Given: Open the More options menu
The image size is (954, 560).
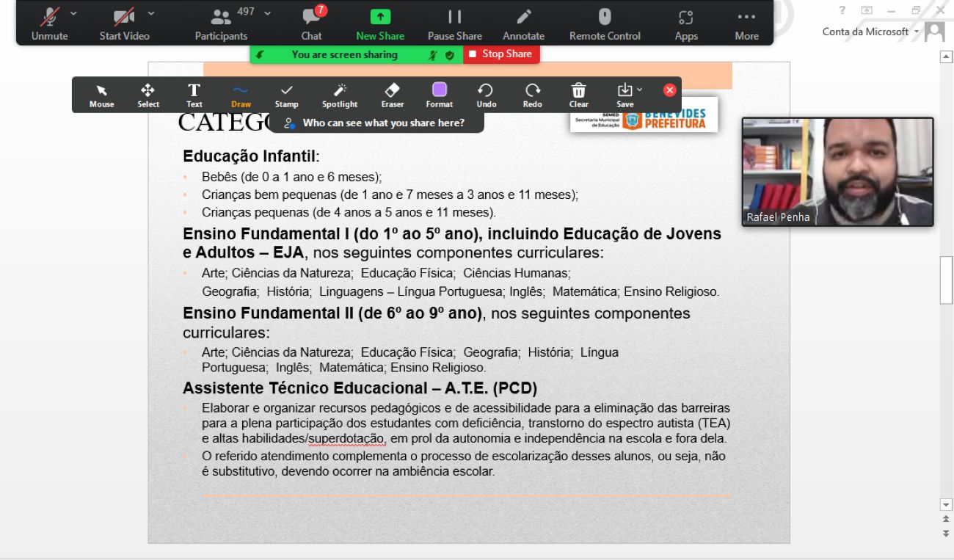Looking at the screenshot, I should tap(746, 23).
